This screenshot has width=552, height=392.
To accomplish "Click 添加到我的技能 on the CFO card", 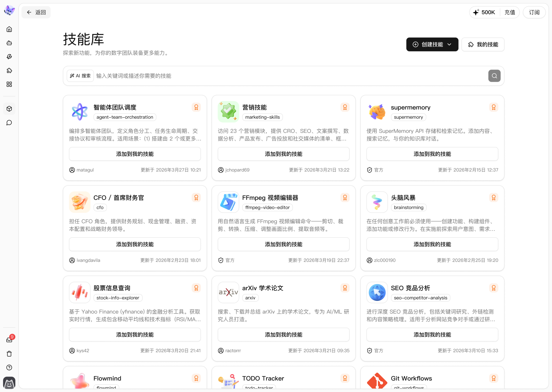I will click(x=135, y=244).
